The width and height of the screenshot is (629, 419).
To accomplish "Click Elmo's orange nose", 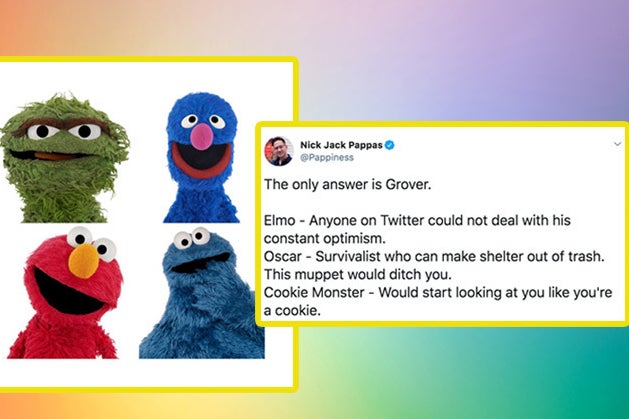I will [x=83, y=261].
